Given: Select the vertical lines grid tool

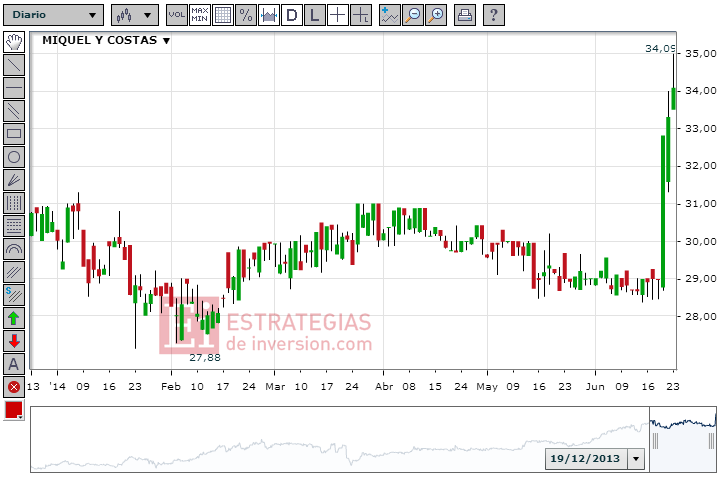Looking at the screenshot, I should pyautogui.click(x=14, y=203).
